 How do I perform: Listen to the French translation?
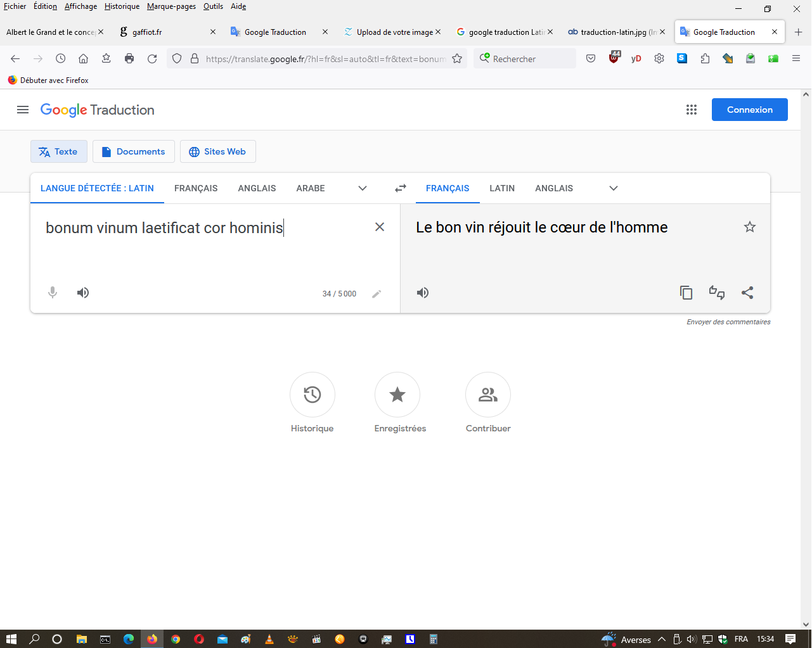[x=423, y=293]
